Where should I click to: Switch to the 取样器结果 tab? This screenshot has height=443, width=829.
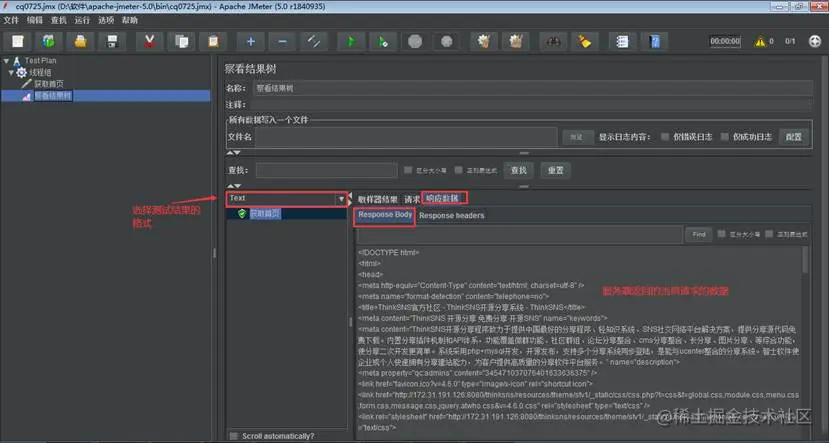[x=377, y=199]
